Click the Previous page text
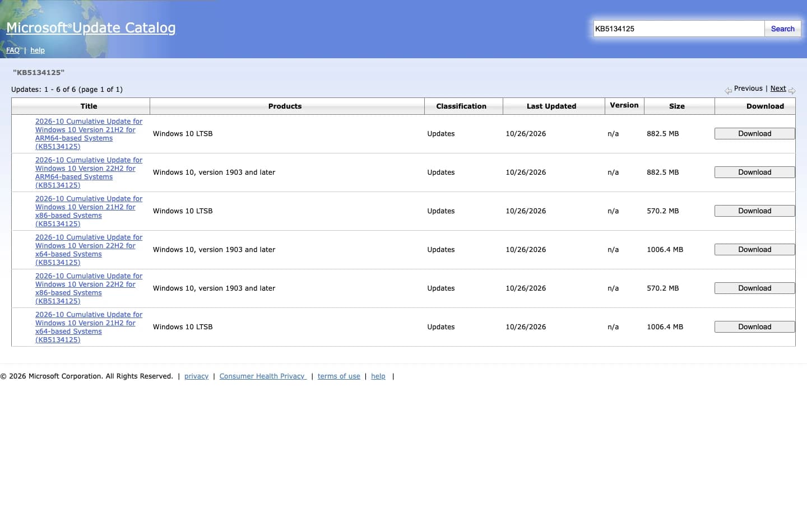This screenshot has width=807, height=532. pos(748,88)
